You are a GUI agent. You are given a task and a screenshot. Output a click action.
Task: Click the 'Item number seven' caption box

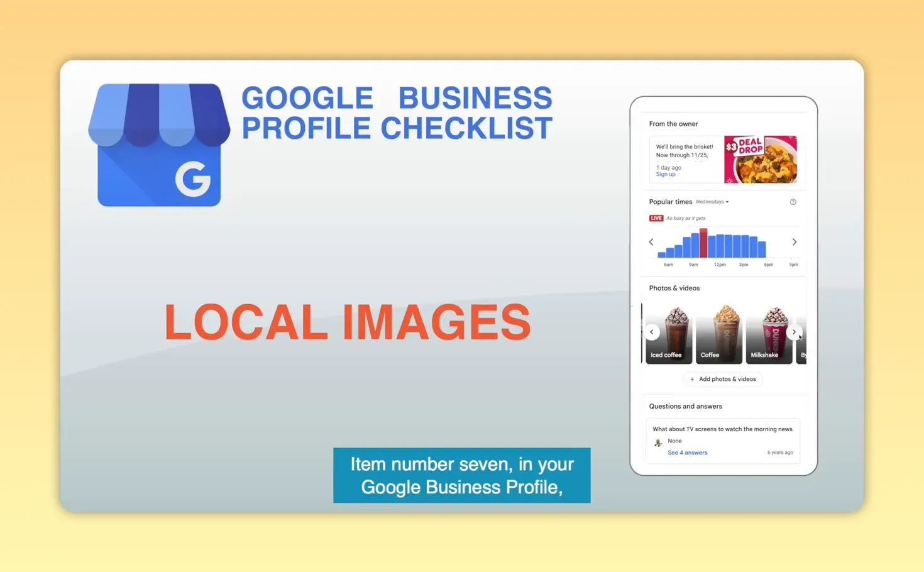(x=462, y=475)
